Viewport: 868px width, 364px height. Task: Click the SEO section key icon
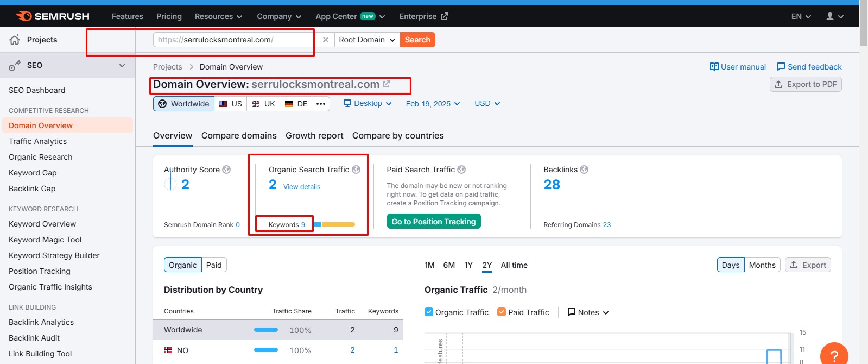tap(15, 66)
